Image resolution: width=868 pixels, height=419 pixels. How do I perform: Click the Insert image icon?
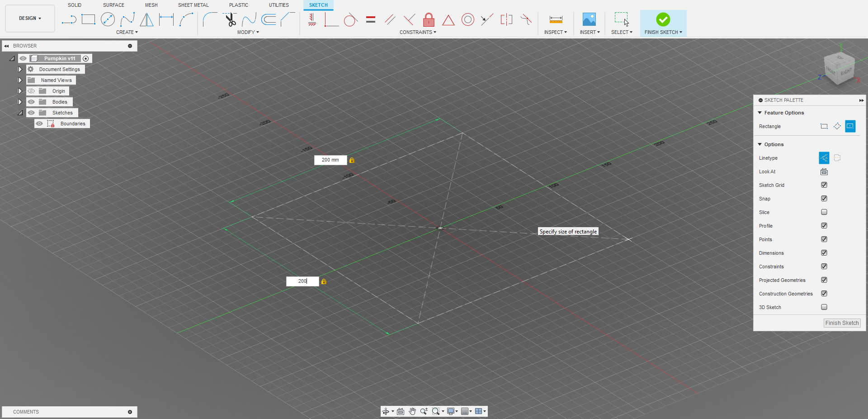(x=589, y=19)
